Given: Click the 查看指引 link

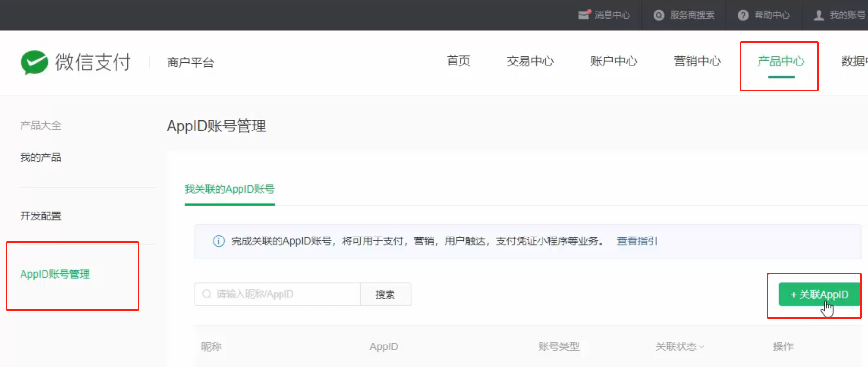Looking at the screenshot, I should tap(637, 241).
